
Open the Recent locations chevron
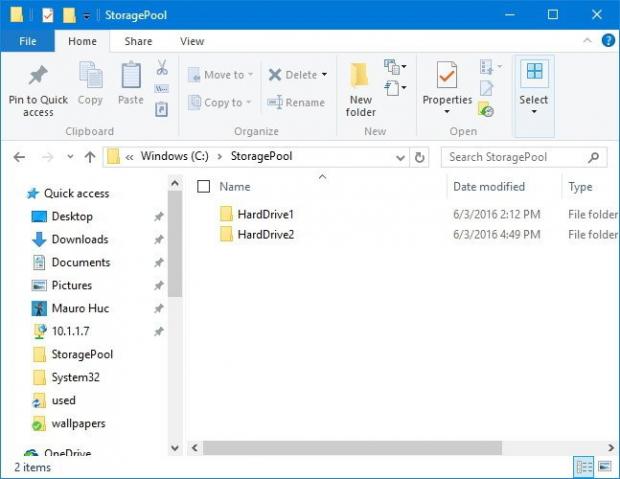click(x=70, y=157)
